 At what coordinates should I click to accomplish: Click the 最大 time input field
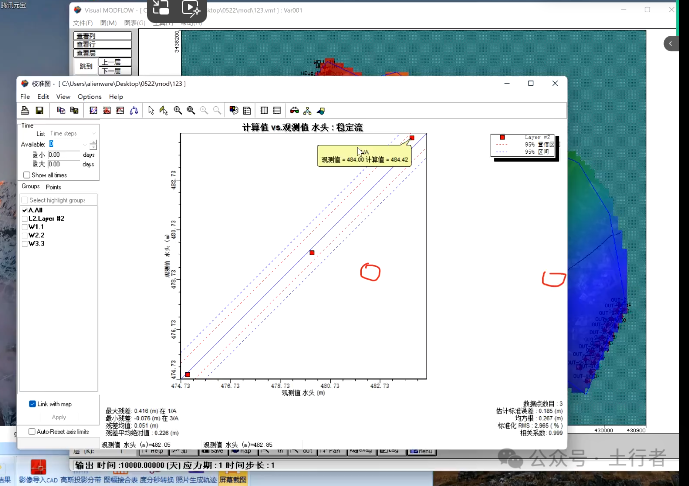pyautogui.click(x=64, y=164)
